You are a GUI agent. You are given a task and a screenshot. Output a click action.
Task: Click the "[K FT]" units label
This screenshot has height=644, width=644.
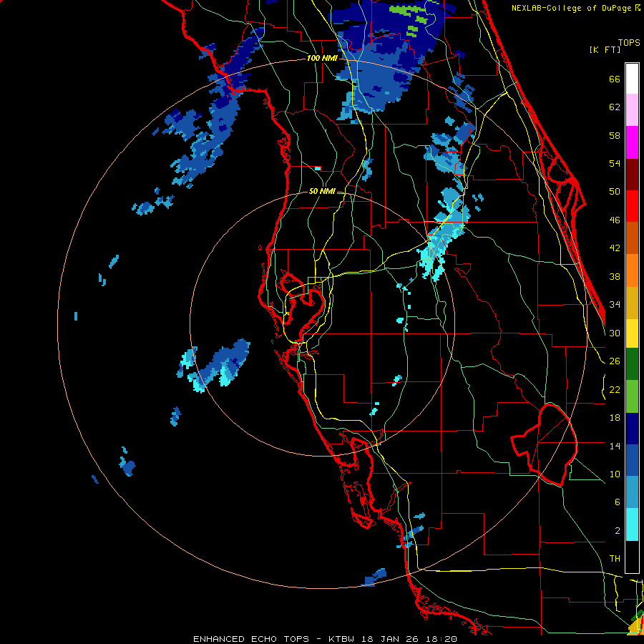605,49
